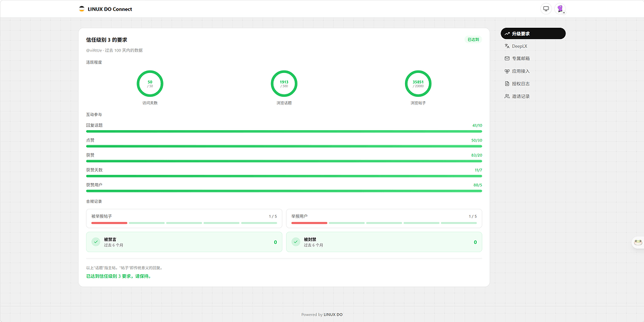Click the 被禁言 card title
The height and width of the screenshot is (322, 644).
[110, 239]
